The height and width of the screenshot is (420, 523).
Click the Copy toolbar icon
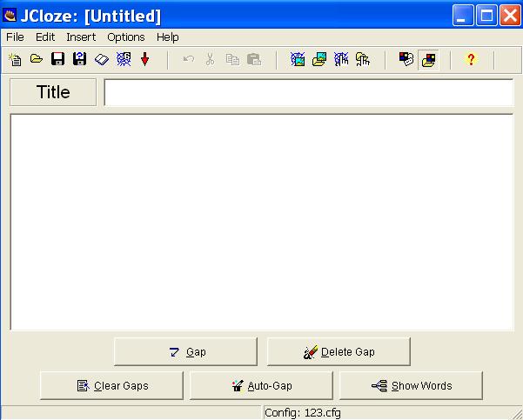click(232, 60)
